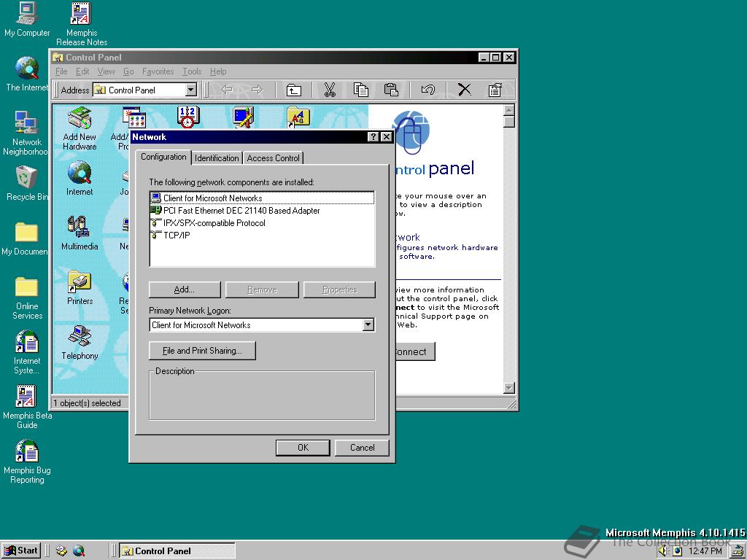Select Add New Hardware in Control Panel
The image size is (747, 560).
pyautogui.click(x=80, y=128)
